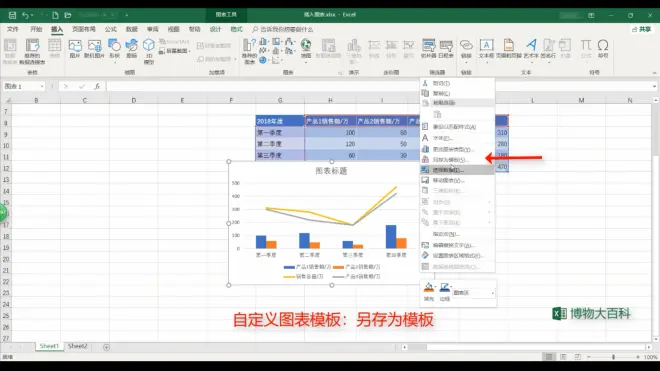The height and width of the screenshot is (371, 660).
Task: Switch to the chart Design (设计) tab
Action: coord(216,29)
